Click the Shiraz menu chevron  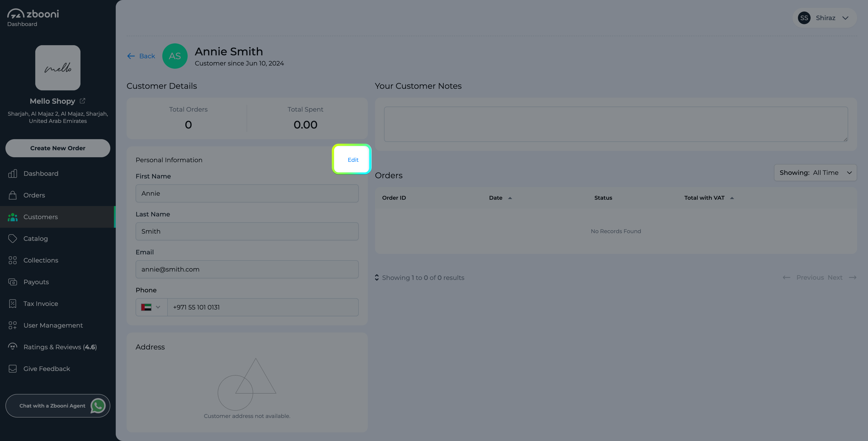pyautogui.click(x=845, y=18)
